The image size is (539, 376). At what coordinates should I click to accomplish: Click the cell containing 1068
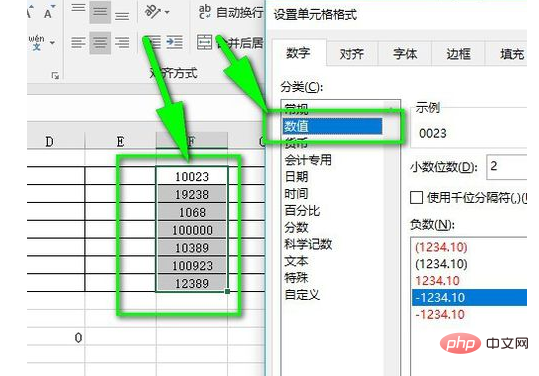(192, 212)
